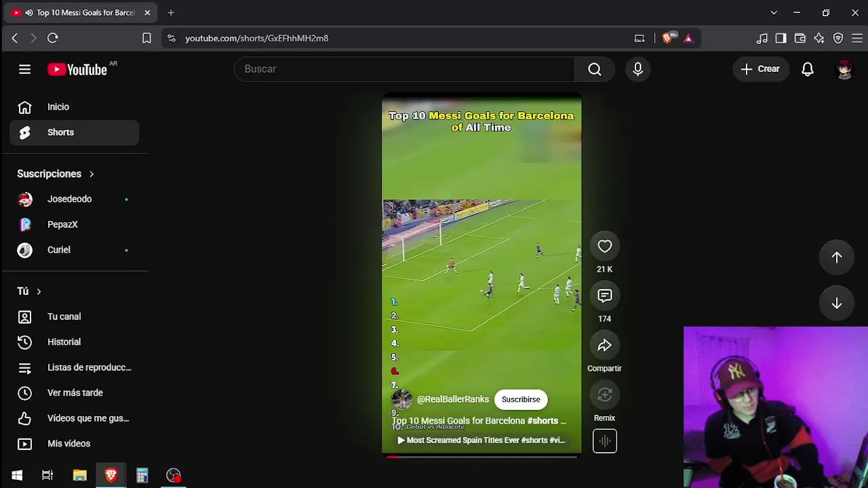Image resolution: width=868 pixels, height=488 pixels.
Task: Like the Messi goals short
Action: (604, 247)
